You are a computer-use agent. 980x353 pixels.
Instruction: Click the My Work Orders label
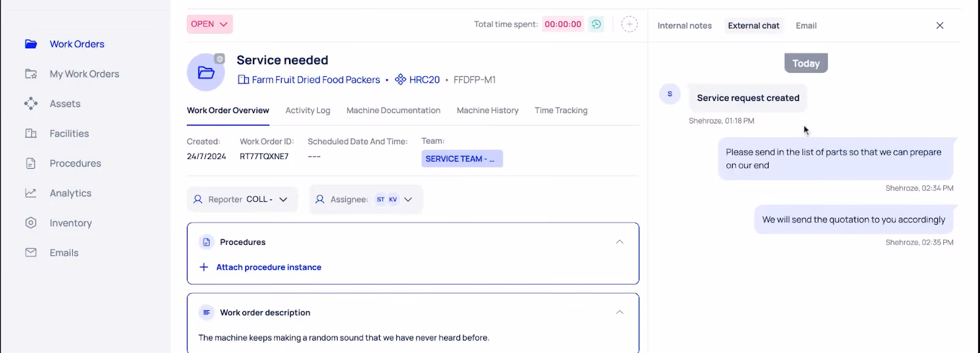(85, 74)
